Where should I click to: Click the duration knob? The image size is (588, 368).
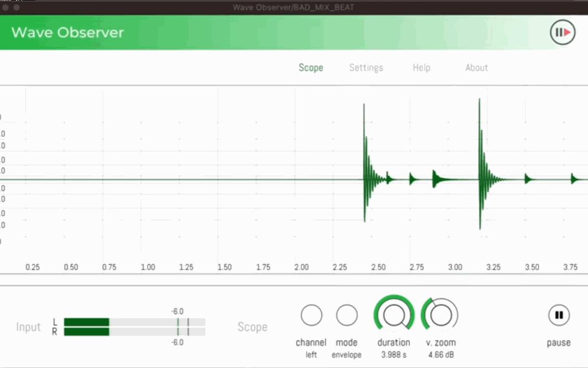pyautogui.click(x=394, y=314)
